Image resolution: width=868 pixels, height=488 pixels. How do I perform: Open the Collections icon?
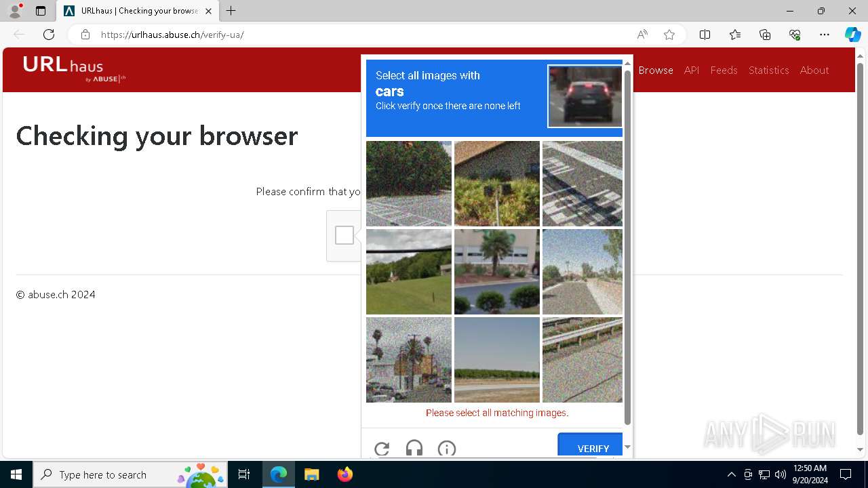point(765,35)
